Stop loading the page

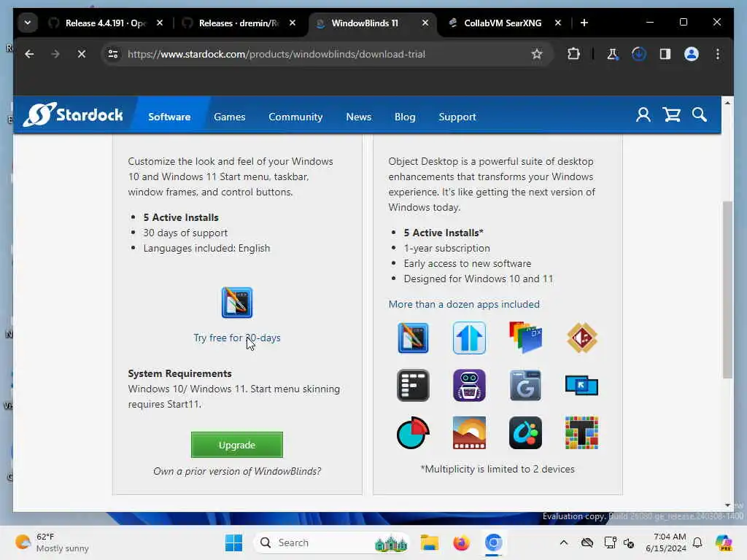(x=82, y=54)
